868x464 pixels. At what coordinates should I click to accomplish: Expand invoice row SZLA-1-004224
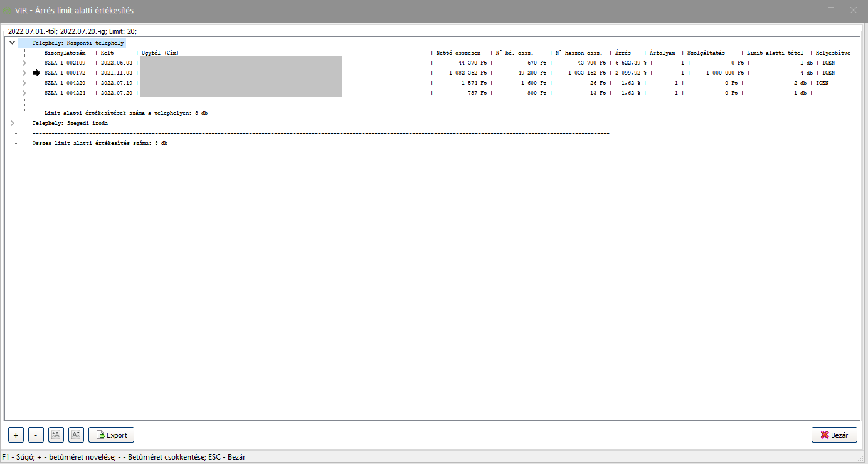click(x=24, y=93)
